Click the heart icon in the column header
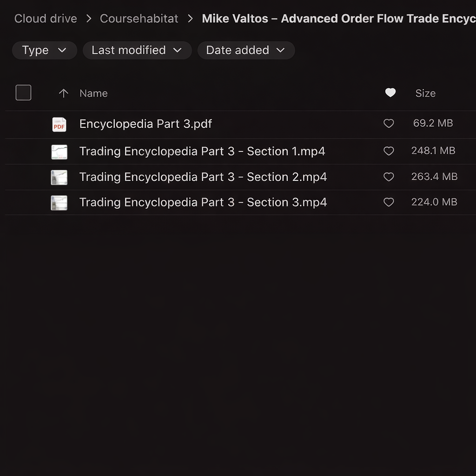Viewport: 476px width, 476px height. (390, 93)
